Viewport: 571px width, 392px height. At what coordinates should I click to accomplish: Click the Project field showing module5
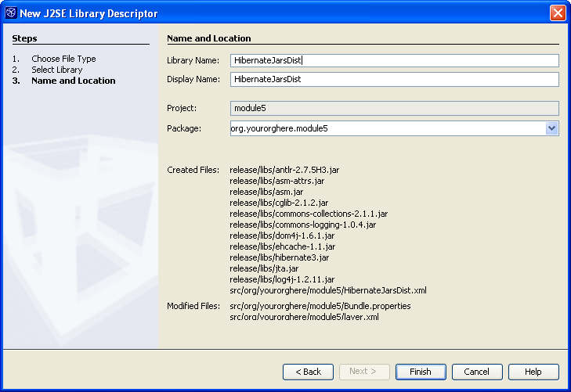[x=395, y=108]
